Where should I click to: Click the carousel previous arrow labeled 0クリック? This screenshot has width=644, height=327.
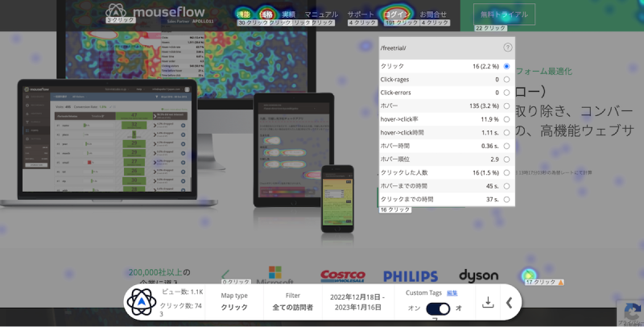point(225,275)
